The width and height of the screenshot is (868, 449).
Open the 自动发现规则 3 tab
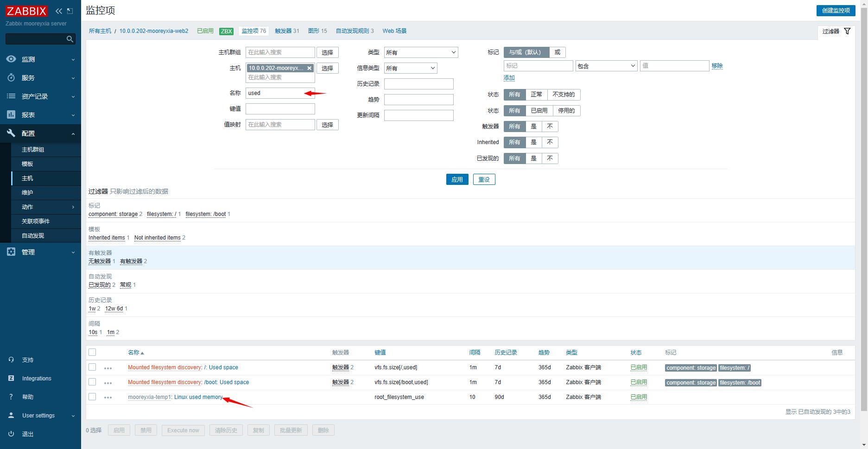click(x=355, y=31)
